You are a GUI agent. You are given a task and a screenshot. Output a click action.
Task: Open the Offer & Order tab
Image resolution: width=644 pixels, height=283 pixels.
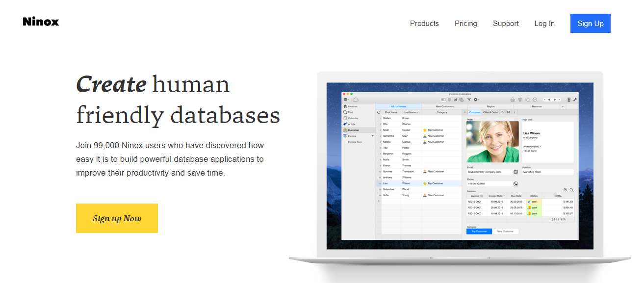(490, 112)
